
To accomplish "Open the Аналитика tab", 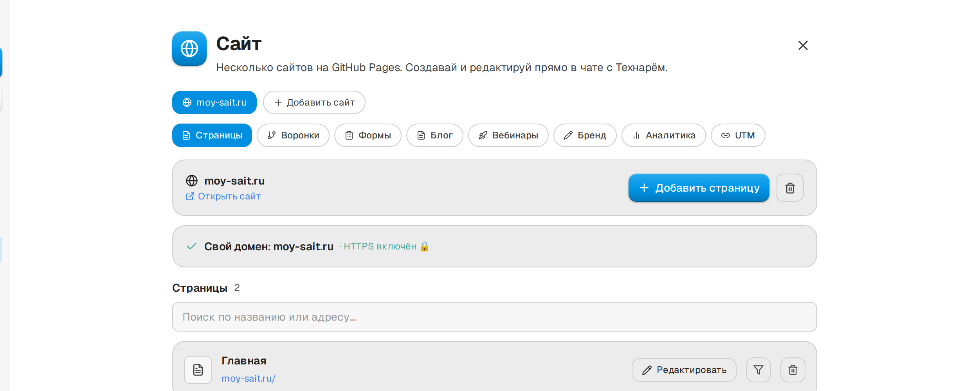I will click(x=664, y=135).
